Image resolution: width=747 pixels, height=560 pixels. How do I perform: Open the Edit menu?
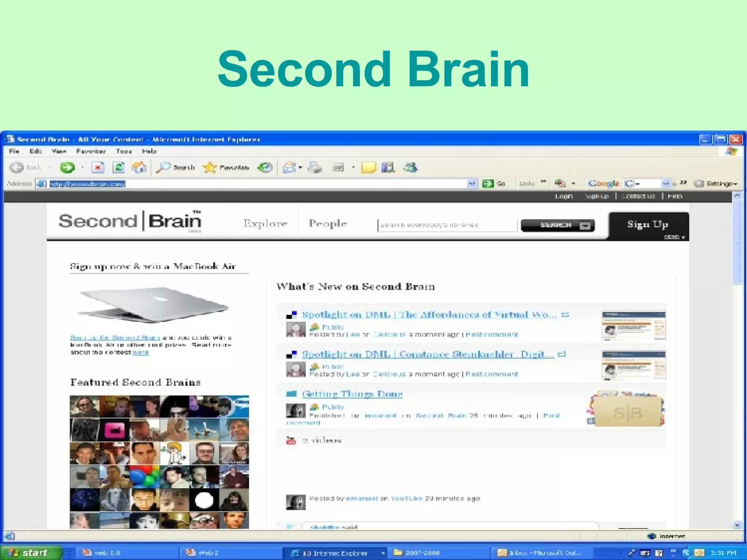pos(36,151)
